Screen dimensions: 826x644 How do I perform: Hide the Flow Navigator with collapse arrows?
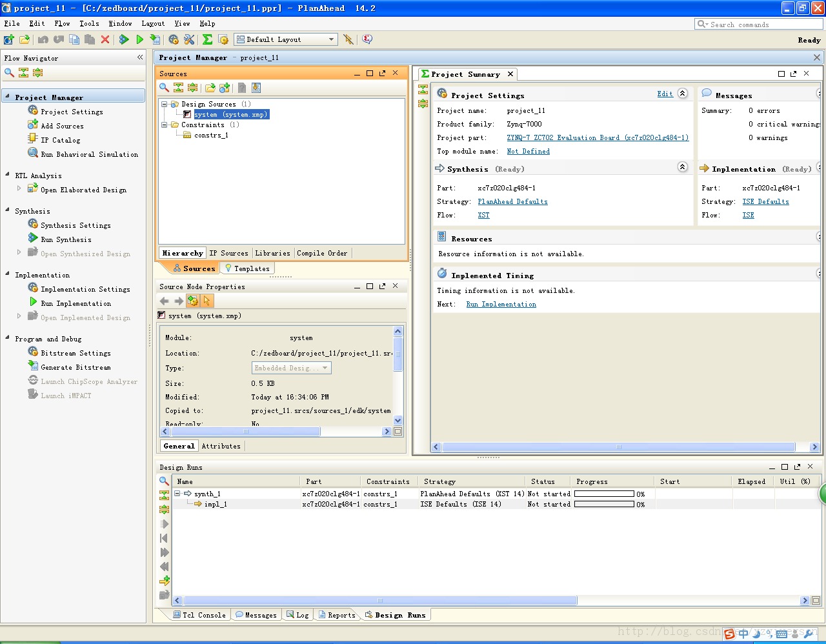point(140,57)
